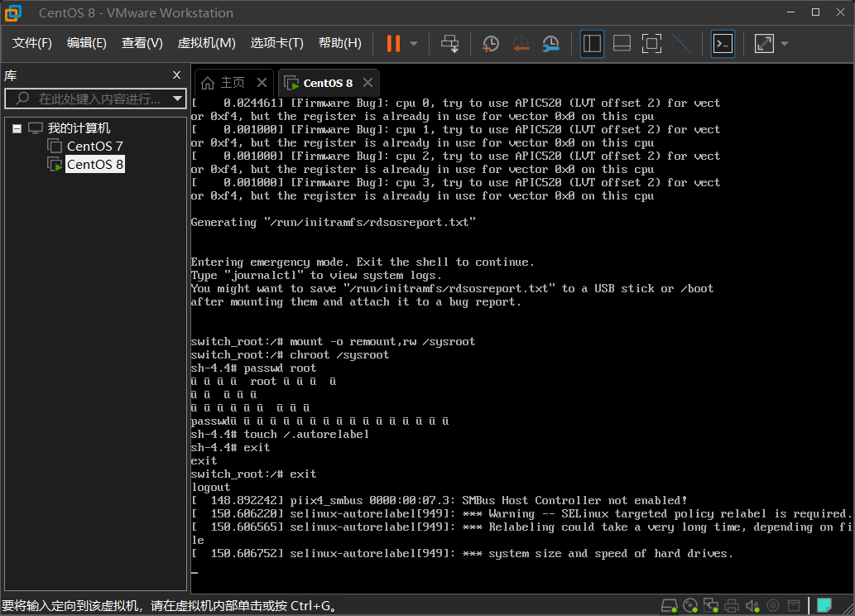The image size is (855, 616).
Task: Focus the library search field
Action: coord(96,99)
